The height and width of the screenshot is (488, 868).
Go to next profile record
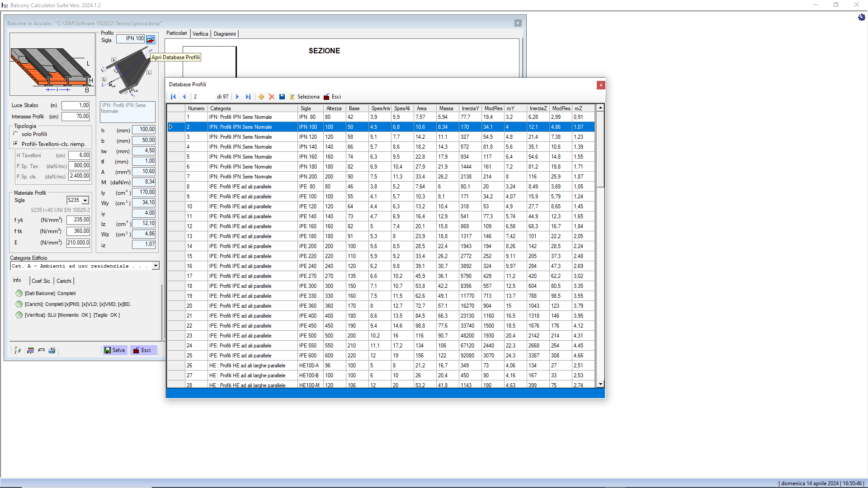click(237, 97)
